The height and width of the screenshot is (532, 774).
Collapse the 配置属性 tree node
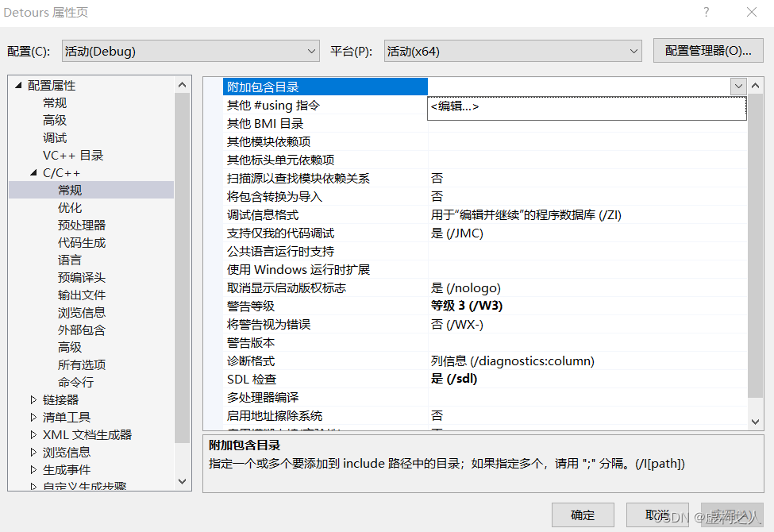pyautogui.click(x=19, y=86)
